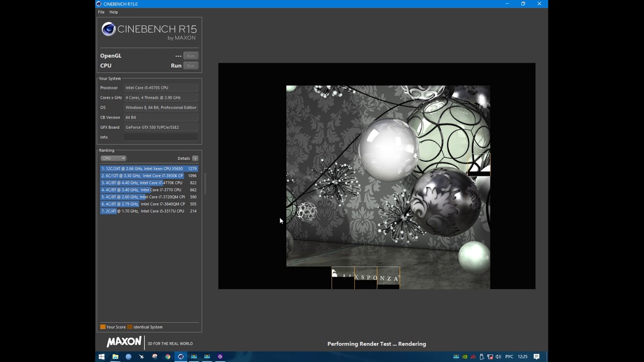Click the Cinebench taskbar icon

pos(181,357)
